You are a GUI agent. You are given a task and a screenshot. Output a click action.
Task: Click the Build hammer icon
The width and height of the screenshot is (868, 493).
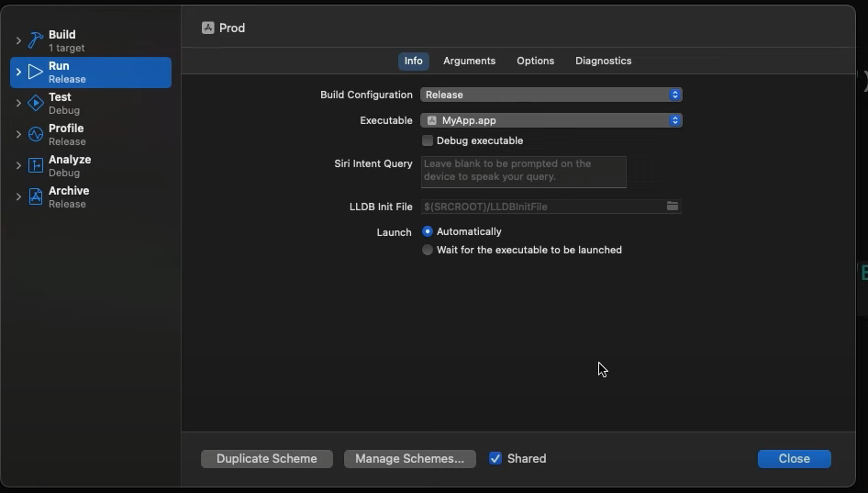coord(36,40)
